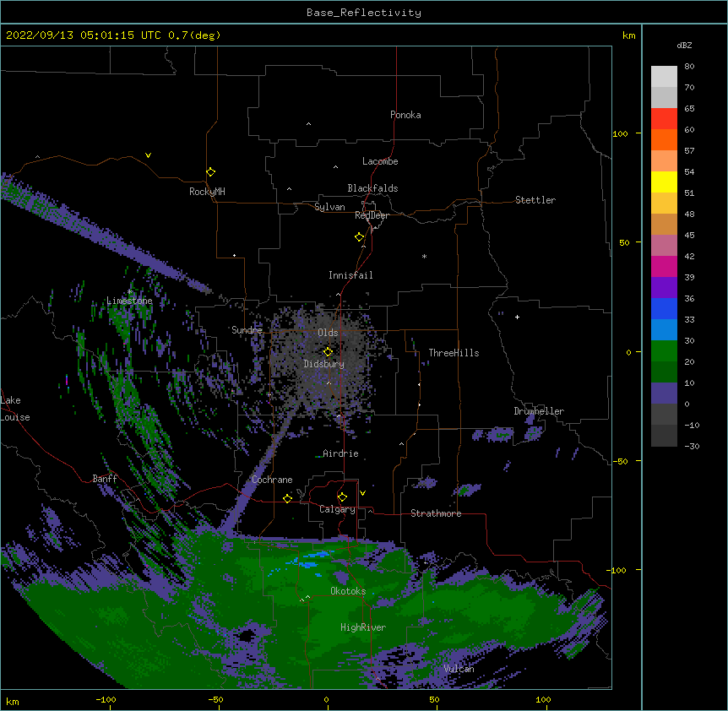Select the dark orange swatch between 60 and 57
The image size is (728, 711).
(664, 139)
